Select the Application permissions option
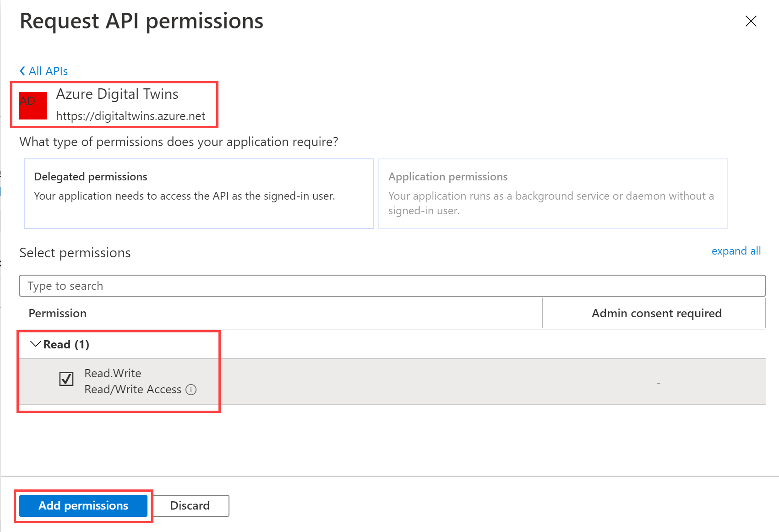 [553, 194]
